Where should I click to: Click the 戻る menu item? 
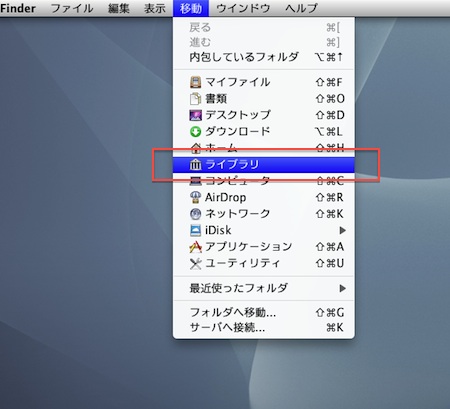[x=264, y=27]
